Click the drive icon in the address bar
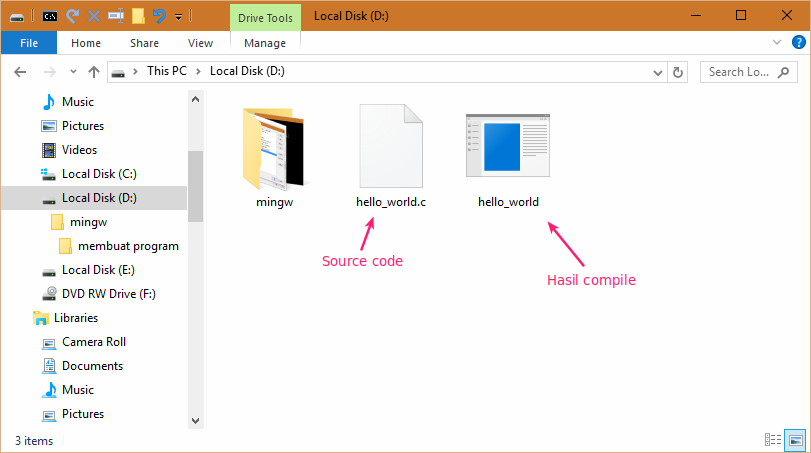 point(118,72)
